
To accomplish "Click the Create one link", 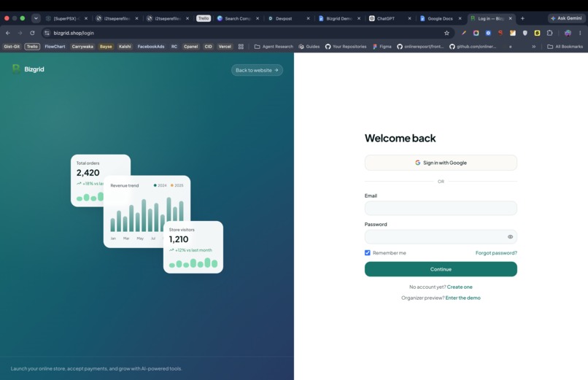I will pos(460,287).
